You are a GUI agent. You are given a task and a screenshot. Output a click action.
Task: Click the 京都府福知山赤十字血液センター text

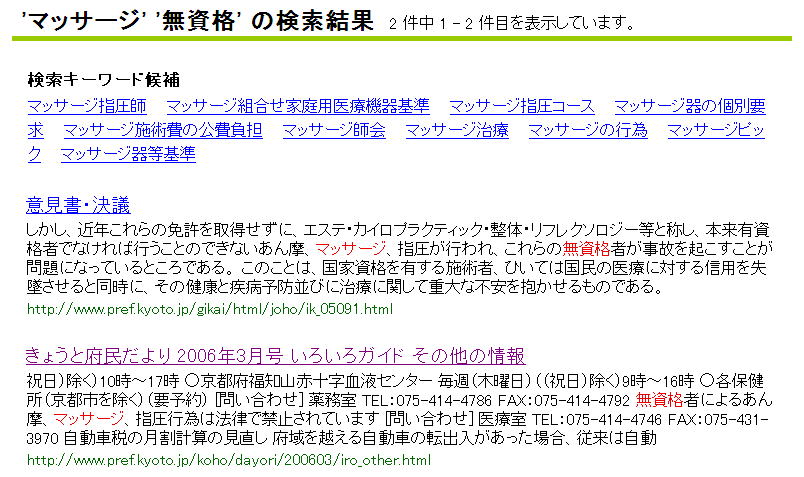316,381
